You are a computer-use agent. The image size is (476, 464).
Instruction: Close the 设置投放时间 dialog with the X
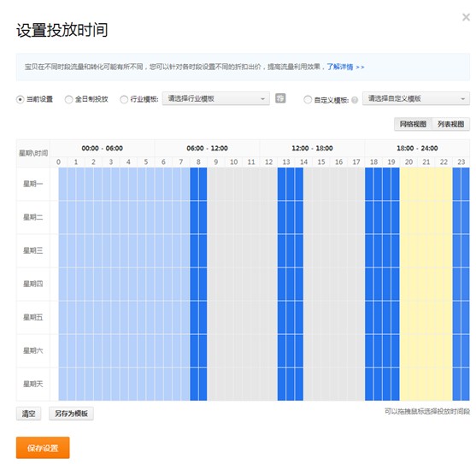click(x=466, y=17)
